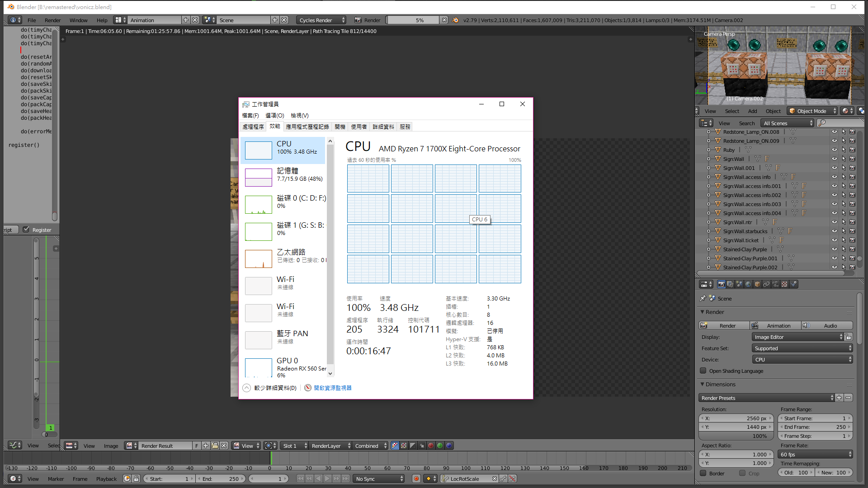Open the Display dropdown showing Image Editor
Viewport: 868px width, 488px height.
[x=798, y=337]
